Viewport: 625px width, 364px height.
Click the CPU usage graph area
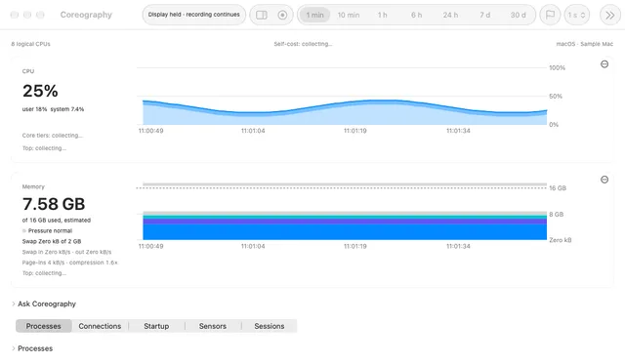[345, 112]
